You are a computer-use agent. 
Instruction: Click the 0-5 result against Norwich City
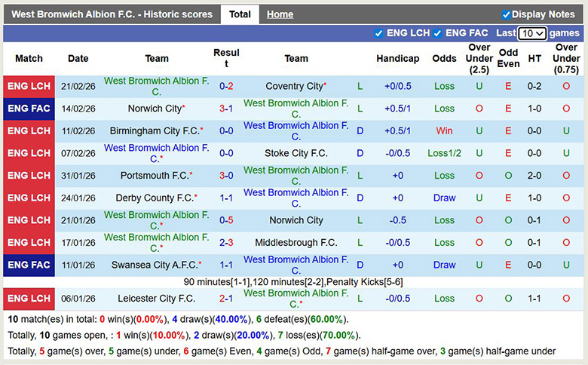pyautogui.click(x=226, y=221)
